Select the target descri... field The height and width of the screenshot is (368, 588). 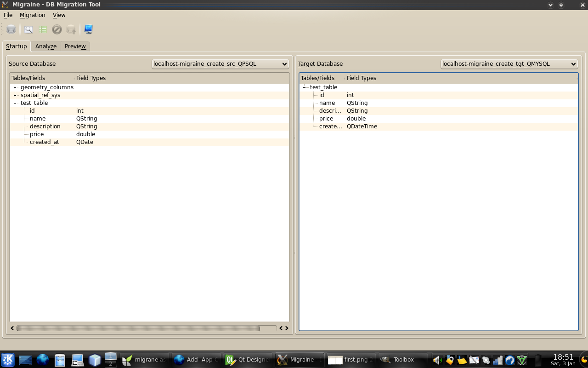point(330,111)
